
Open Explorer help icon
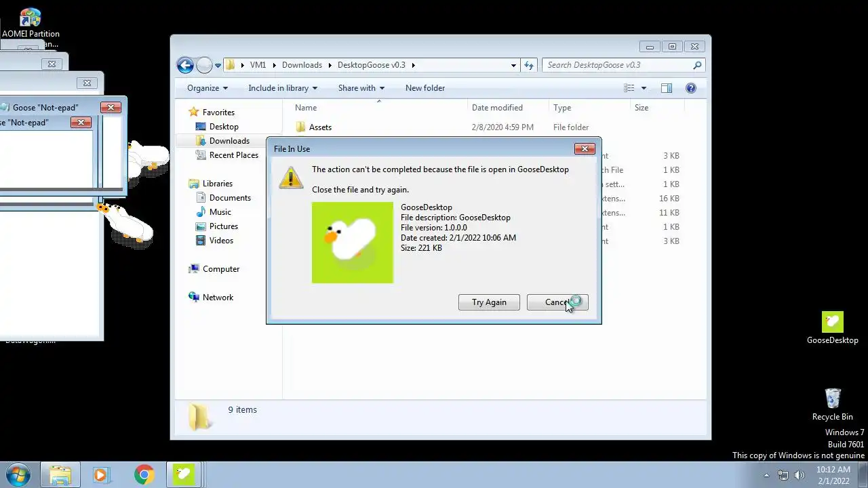tap(691, 88)
